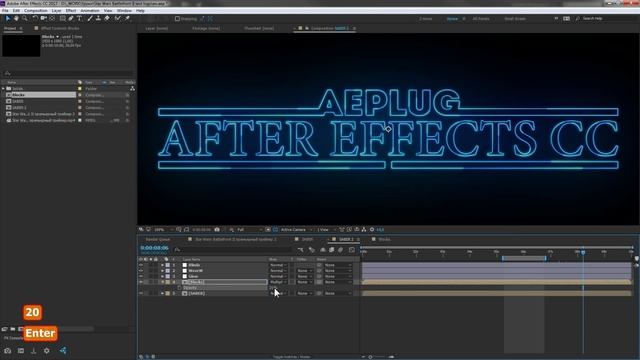640x360 pixels.
Task: Open the Multiply mode dropdown on layer 4
Action: [278, 282]
